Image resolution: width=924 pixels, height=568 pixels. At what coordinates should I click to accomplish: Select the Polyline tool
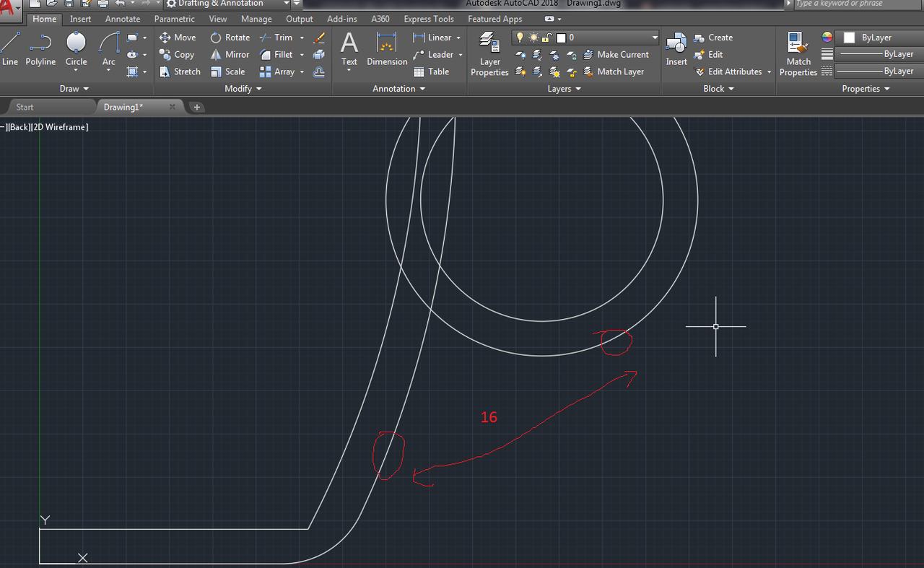40,51
